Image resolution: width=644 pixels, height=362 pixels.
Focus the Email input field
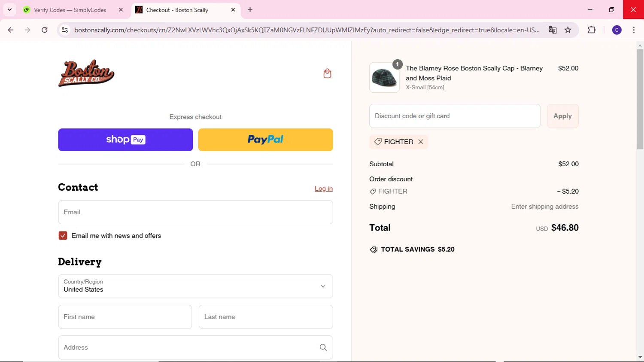195,212
